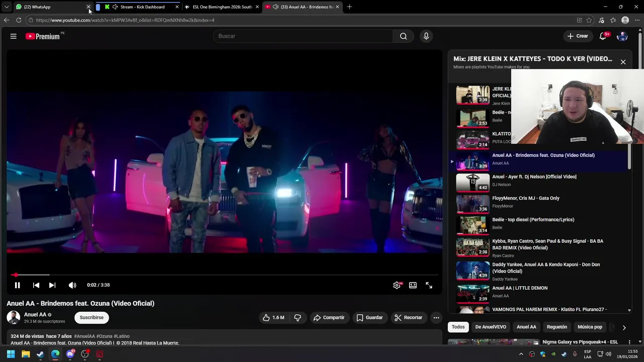Screen dimensions: 644x362
Task: Like the video with 1.6 M likes
Action: [273, 318]
